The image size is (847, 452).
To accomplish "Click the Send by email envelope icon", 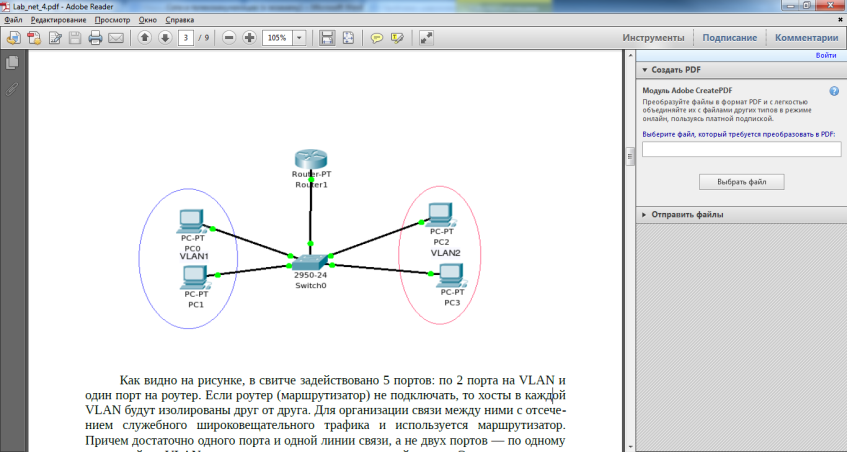I will pos(116,38).
